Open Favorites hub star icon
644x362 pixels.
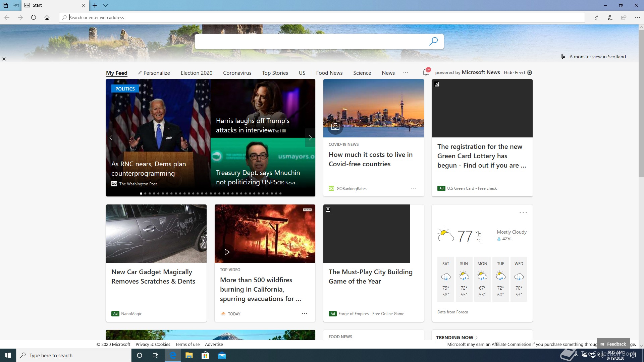(597, 17)
